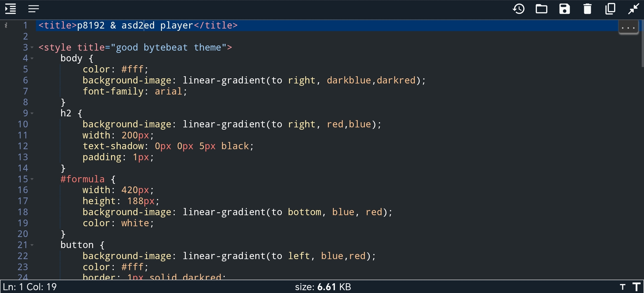This screenshot has width=644, height=293.
Task: Collapse the body rule at line 4
Action: (x=32, y=59)
